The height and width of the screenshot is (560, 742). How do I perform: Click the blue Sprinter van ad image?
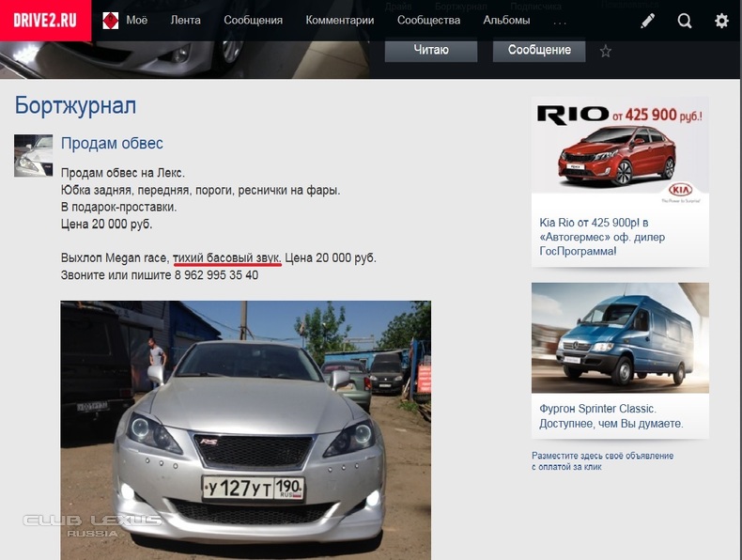click(x=620, y=338)
